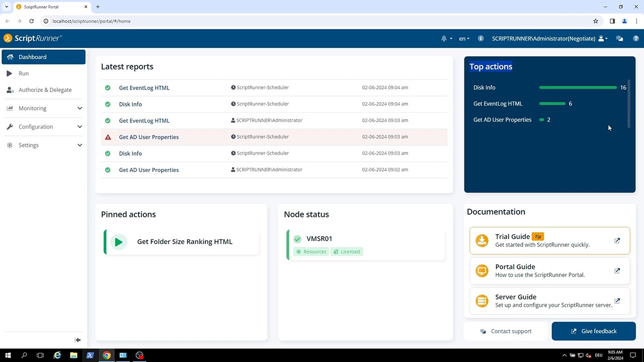This screenshot has width=644, height=362.
Task: Bookmark this page with the star icon
Action: tap(596, 21)
